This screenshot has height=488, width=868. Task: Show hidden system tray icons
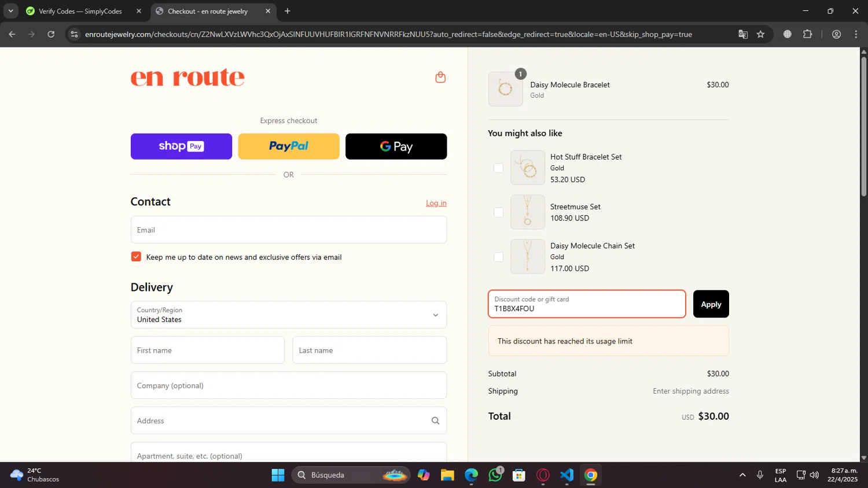(742, 475)
